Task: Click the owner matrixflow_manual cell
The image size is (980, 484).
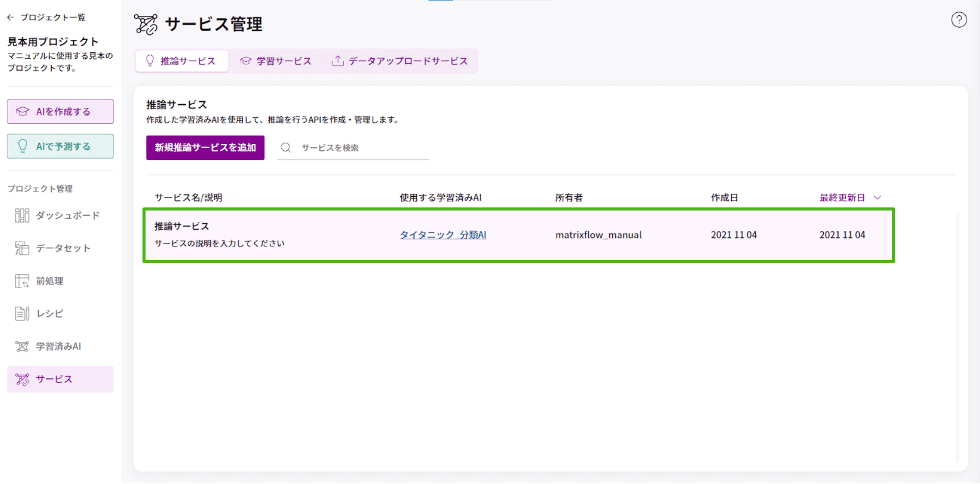Action: click(599, 235)
